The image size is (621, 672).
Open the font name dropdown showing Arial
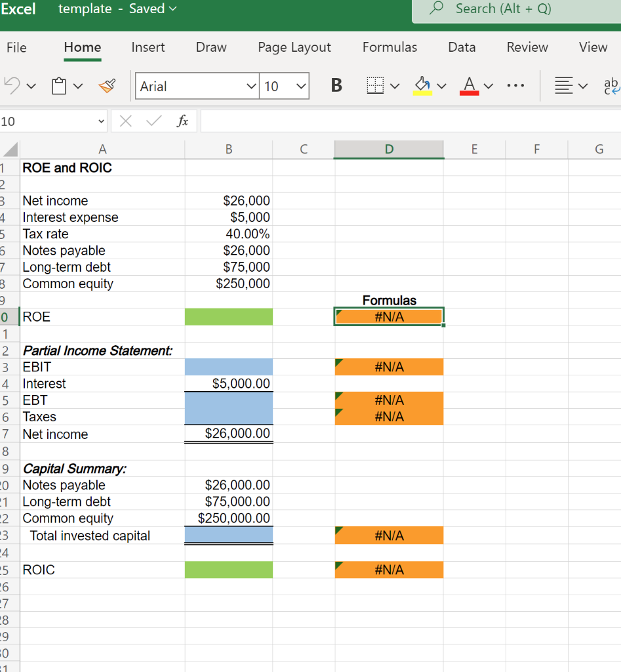(197, 86)
